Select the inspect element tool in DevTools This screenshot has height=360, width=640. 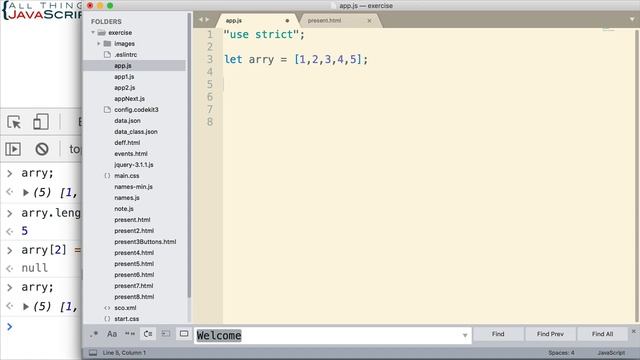pyautogui.click(x=14, y=122)
